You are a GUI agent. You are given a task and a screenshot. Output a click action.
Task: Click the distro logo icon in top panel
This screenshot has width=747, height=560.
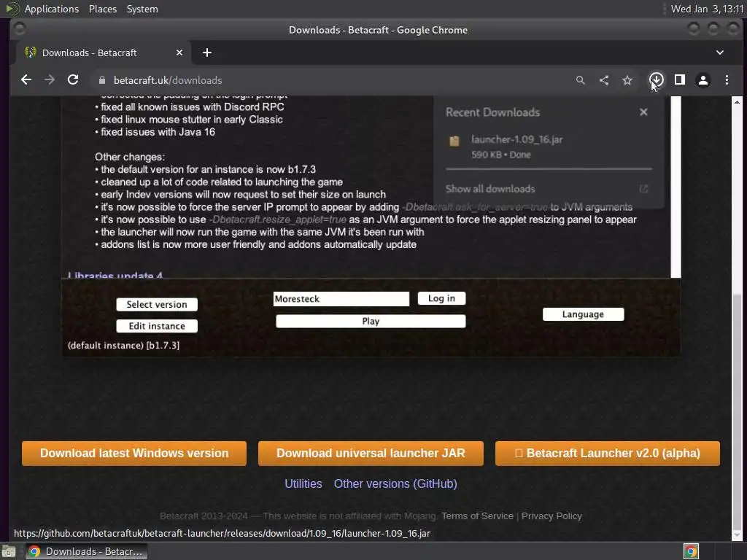[12, 9]
